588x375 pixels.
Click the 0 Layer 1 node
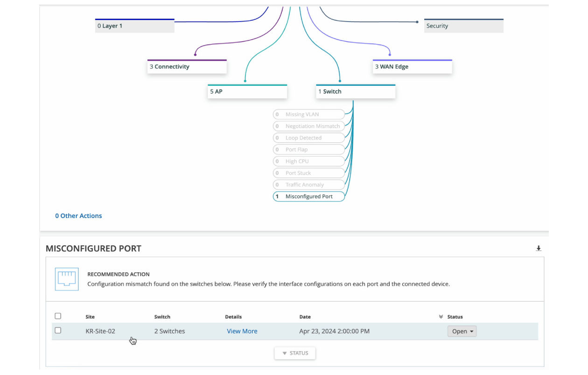(x=135, y=26)
